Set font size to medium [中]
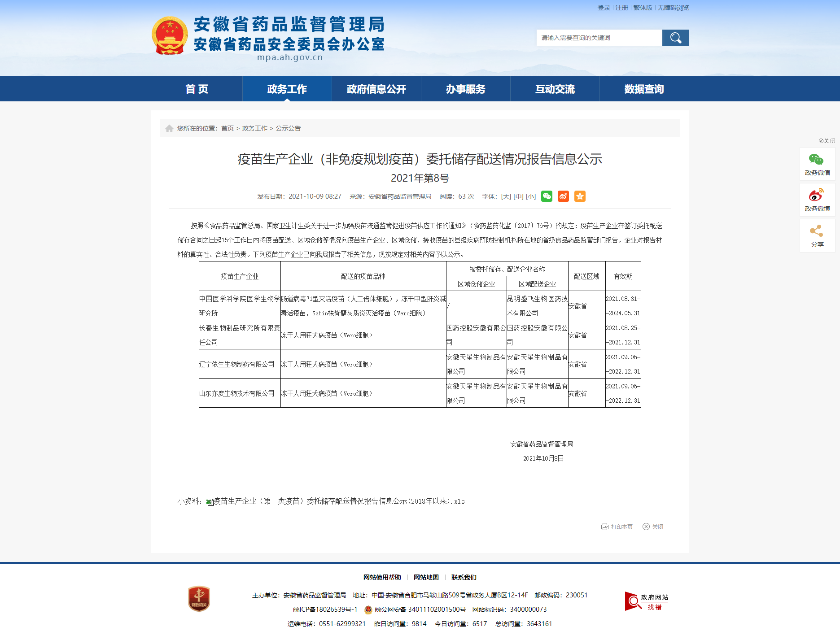Screen dimensions: 840x640 518,196
